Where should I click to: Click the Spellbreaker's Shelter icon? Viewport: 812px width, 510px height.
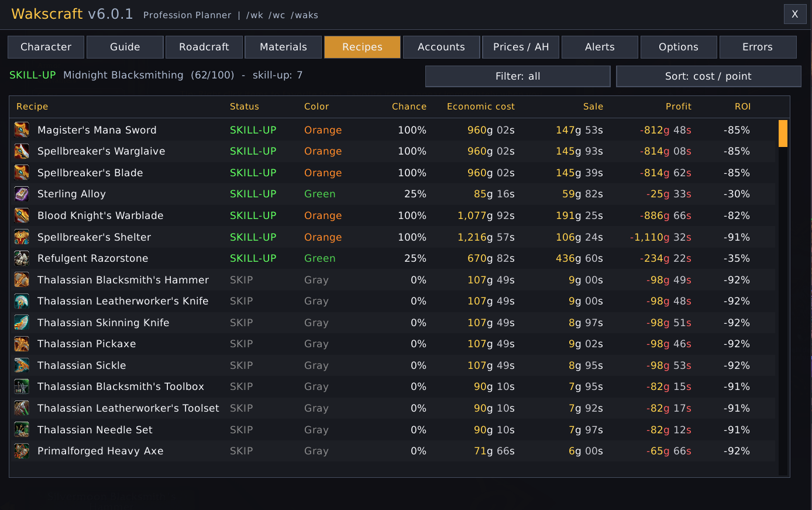pyautogui.click(x=22, y=237)
